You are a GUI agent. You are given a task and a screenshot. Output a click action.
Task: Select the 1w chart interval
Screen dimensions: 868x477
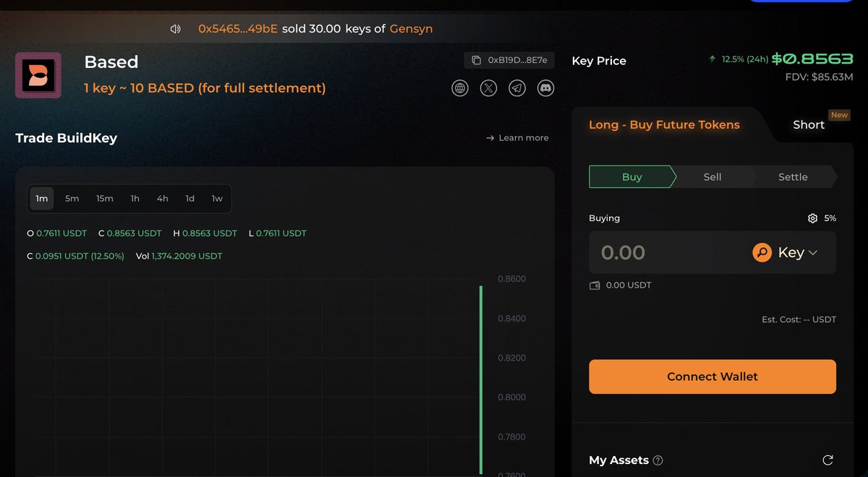click(217, 198)
